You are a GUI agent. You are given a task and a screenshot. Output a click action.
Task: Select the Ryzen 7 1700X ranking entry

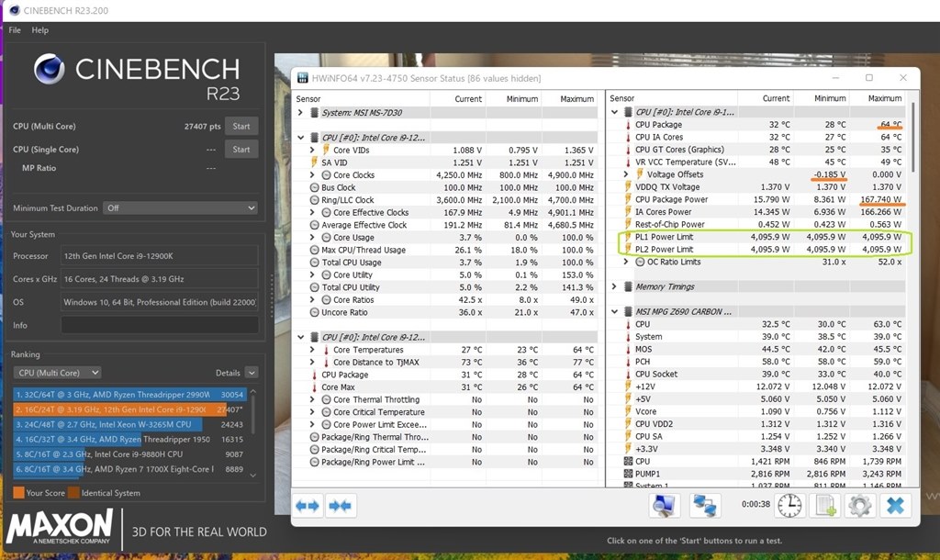(x=129, y=469)
